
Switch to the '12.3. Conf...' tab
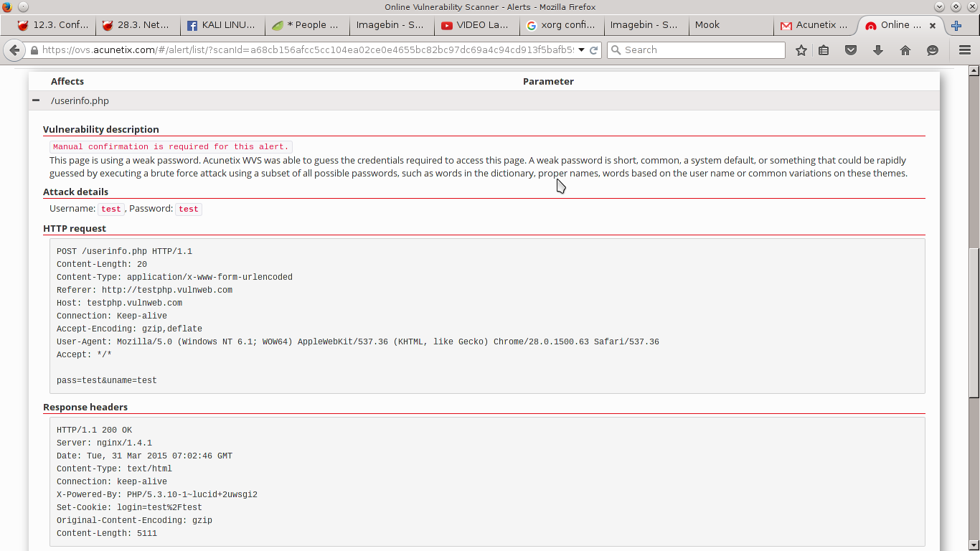[52, 25]
